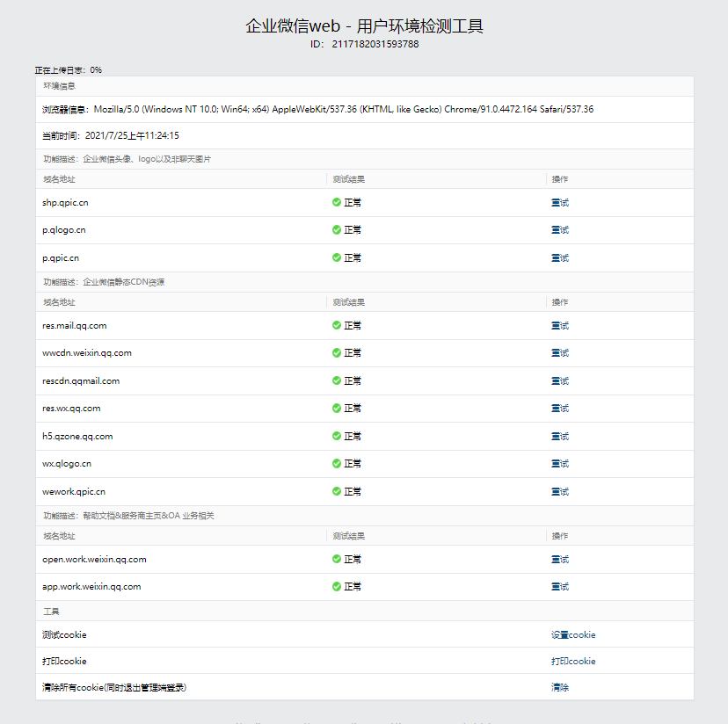Select the h5.qzone.qq.com domain text
Screen dimensions: 728x724
77,437
